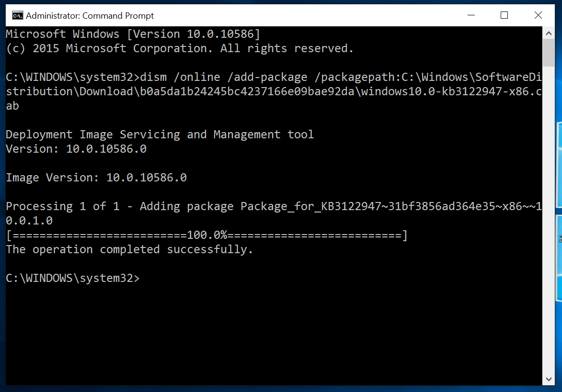Click the 'Version: 10.0.10586.0' line under DISM

click(76, 149)
